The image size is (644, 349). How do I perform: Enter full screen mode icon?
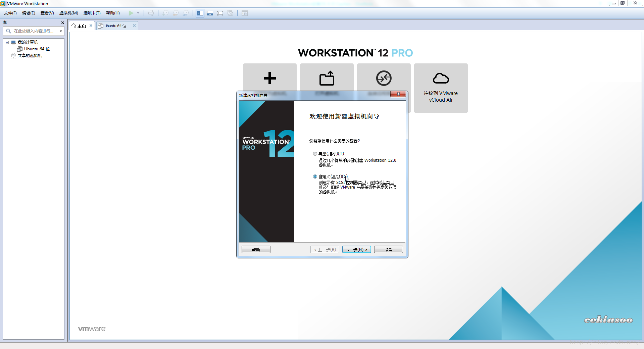[x=220, y=13]
